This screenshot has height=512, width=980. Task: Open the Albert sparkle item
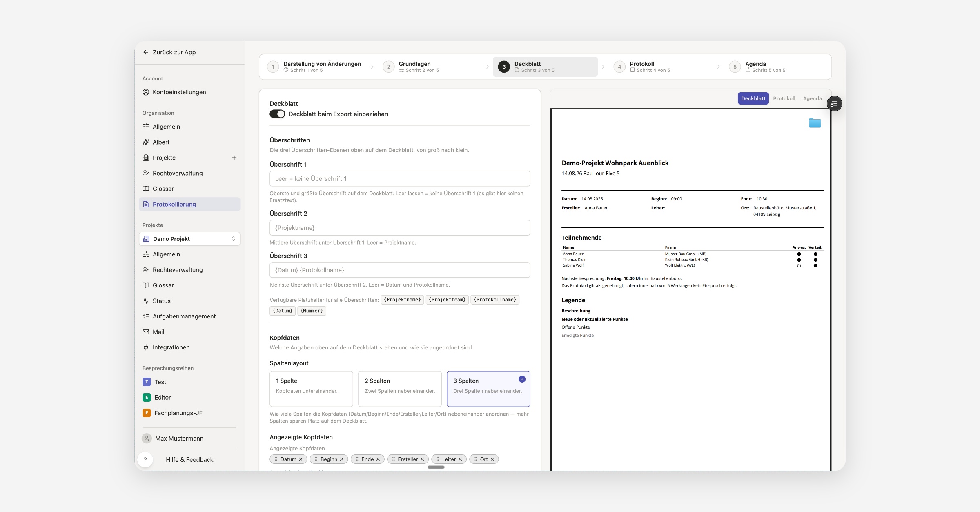tap(189, 142)
